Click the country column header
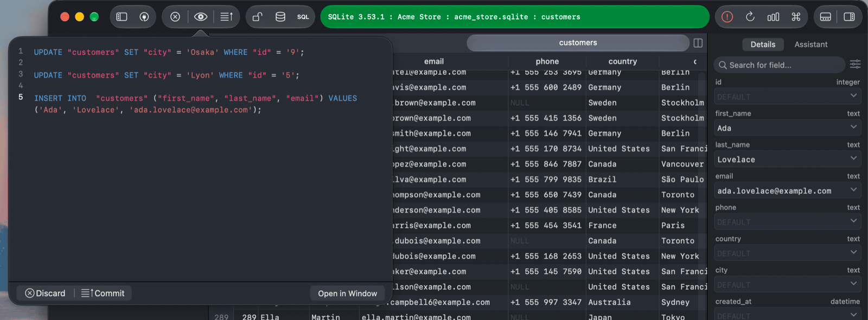Screen dimensions: 868x320 pos(623,62)
